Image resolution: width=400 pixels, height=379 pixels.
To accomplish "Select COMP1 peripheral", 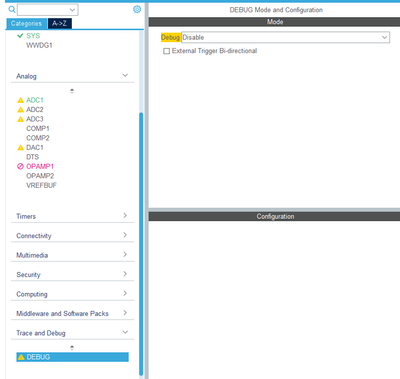I will tap(38, 129).
